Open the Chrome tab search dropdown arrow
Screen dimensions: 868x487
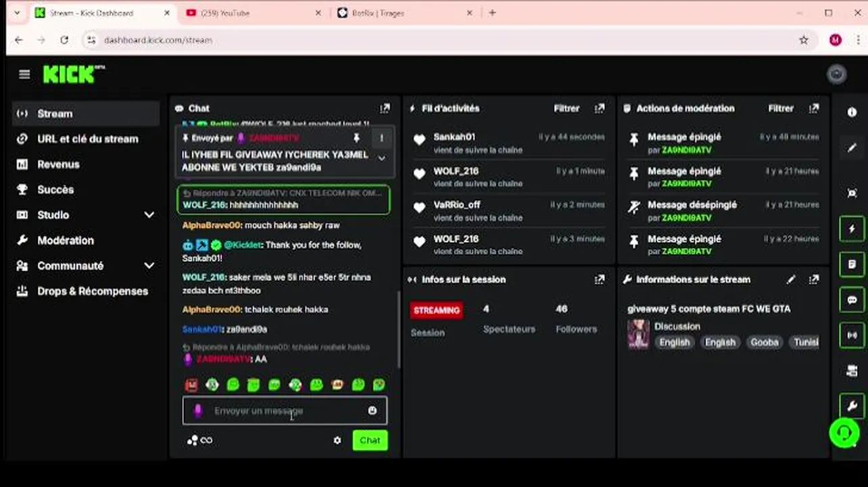17,13
